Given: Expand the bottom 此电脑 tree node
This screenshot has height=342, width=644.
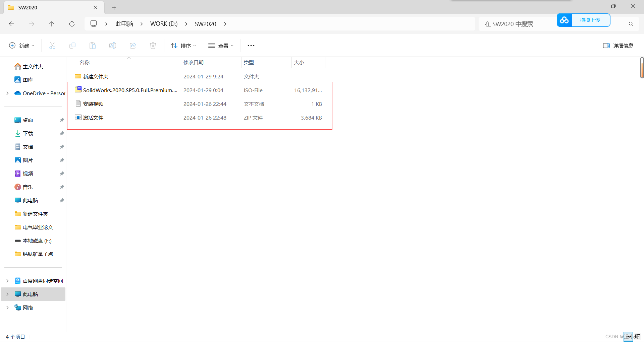Looking at the screenshot, I should (x=7, y=294).
